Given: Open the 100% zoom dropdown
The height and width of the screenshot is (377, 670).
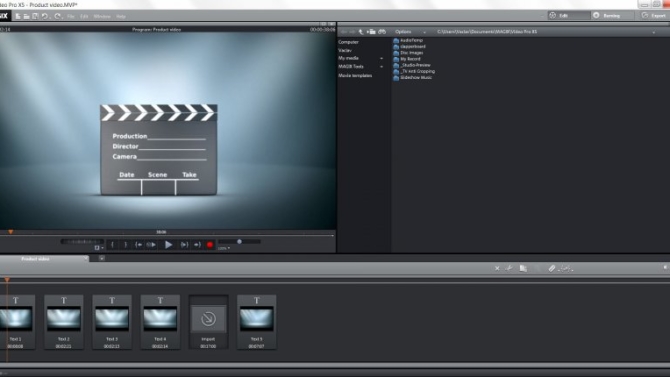Looking at the screenshot, I should pyautogui.click(x=224, y=248).
